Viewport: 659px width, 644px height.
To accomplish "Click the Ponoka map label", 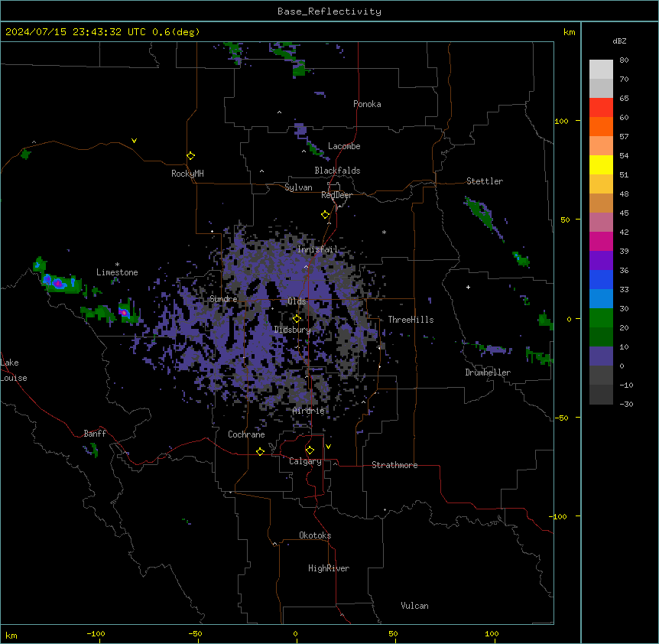I will click(367, 104).
